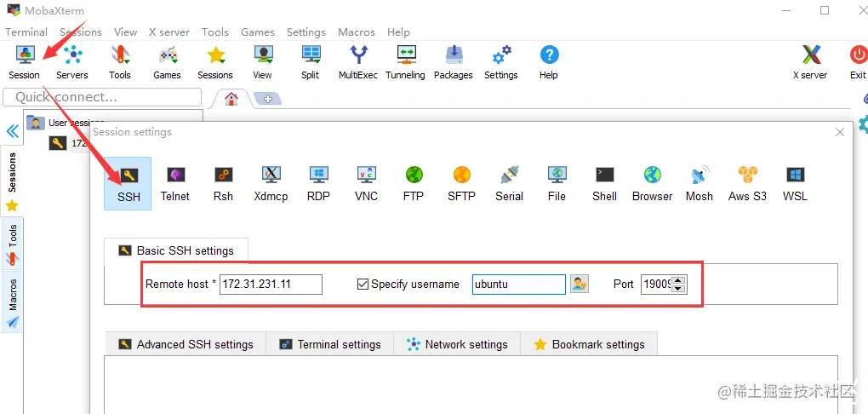Select Browser session type
The height and width of the screenshot is (414, 868).
652,184
